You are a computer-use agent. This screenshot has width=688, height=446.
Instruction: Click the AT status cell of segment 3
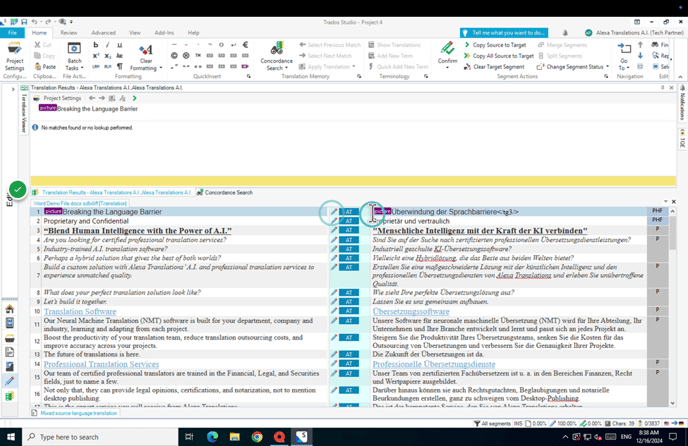point(349,230)
